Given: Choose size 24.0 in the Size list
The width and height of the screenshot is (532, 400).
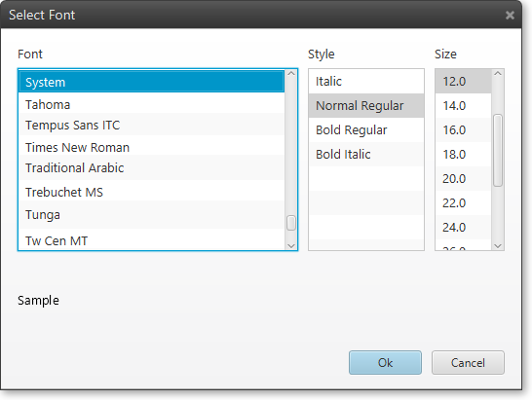Looking at the screenshot, I should pyautogui.click(x=463, y=228).
